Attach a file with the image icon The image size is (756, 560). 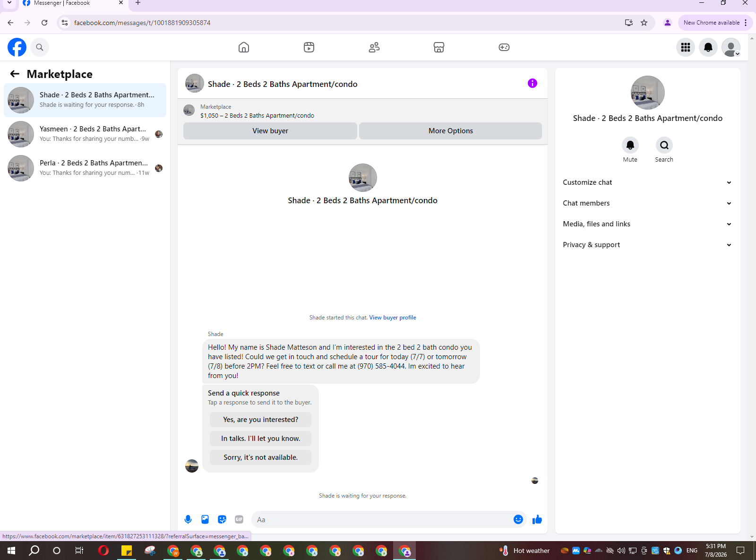click(x=205, y=519)
